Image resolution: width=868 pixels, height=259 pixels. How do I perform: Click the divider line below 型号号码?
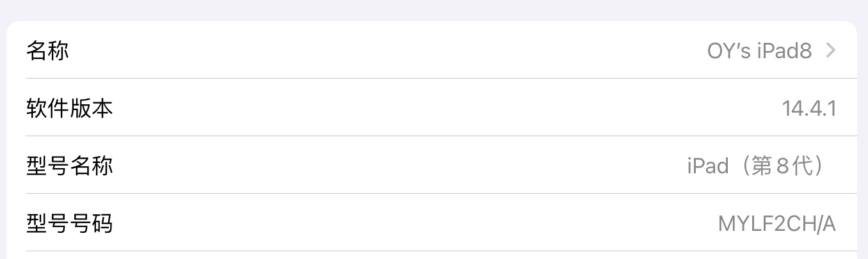pos(440,251)
